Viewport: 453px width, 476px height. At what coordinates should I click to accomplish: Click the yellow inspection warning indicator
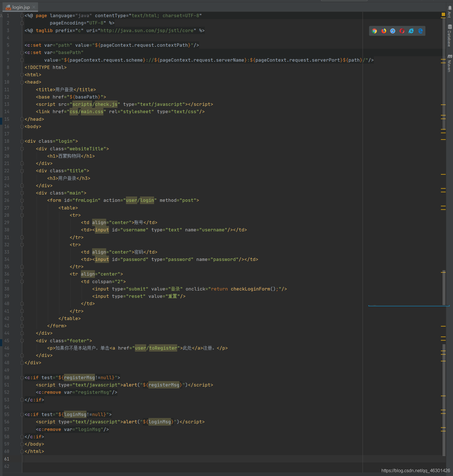coord(443,14)
